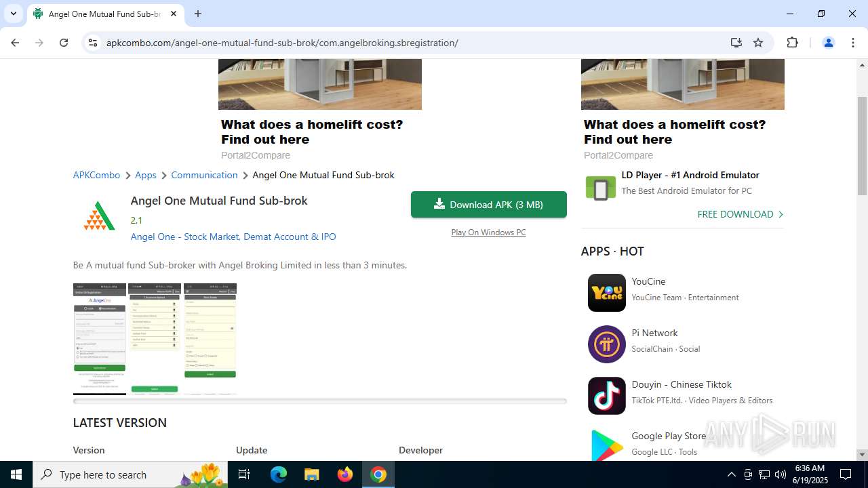Click the Chrome icon in the taskbar

click(x=378, y=474)
